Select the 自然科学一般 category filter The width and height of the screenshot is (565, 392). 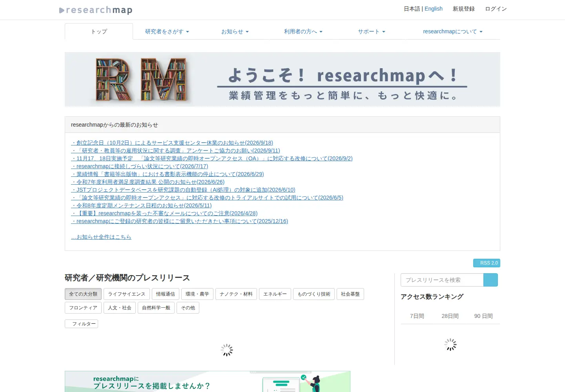[156, 308]
